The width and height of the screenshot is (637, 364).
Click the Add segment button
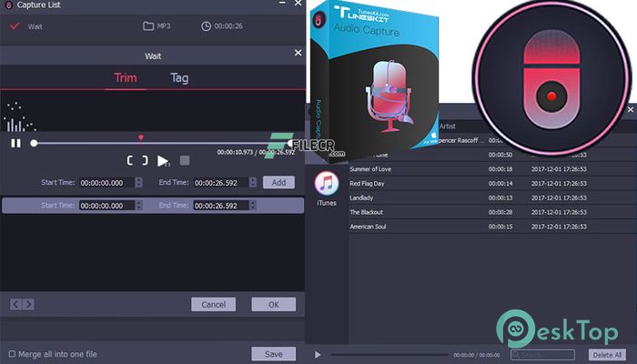point(278,182)
